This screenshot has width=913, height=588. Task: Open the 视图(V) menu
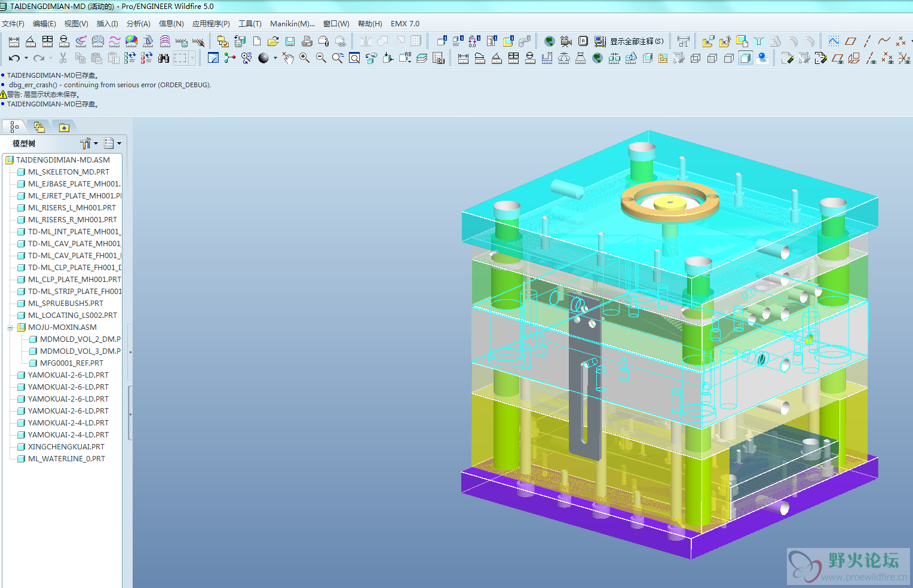click(x=76, y=24)
